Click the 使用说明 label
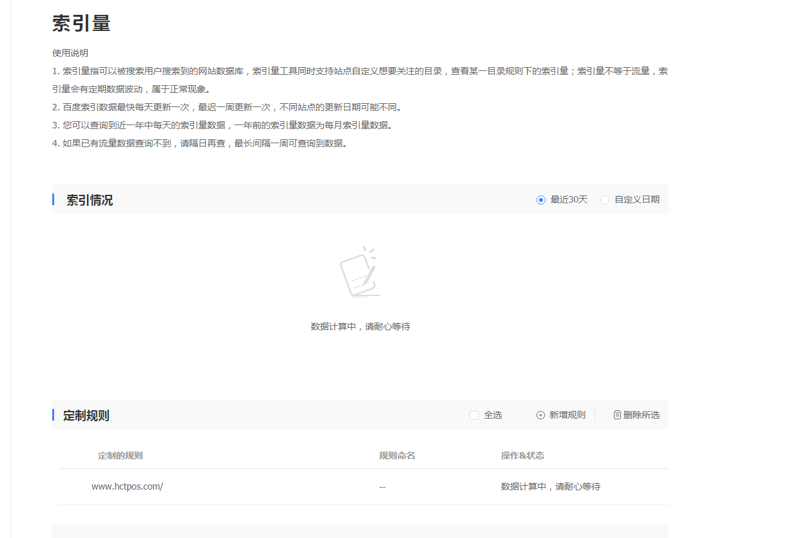 (70, 53)
